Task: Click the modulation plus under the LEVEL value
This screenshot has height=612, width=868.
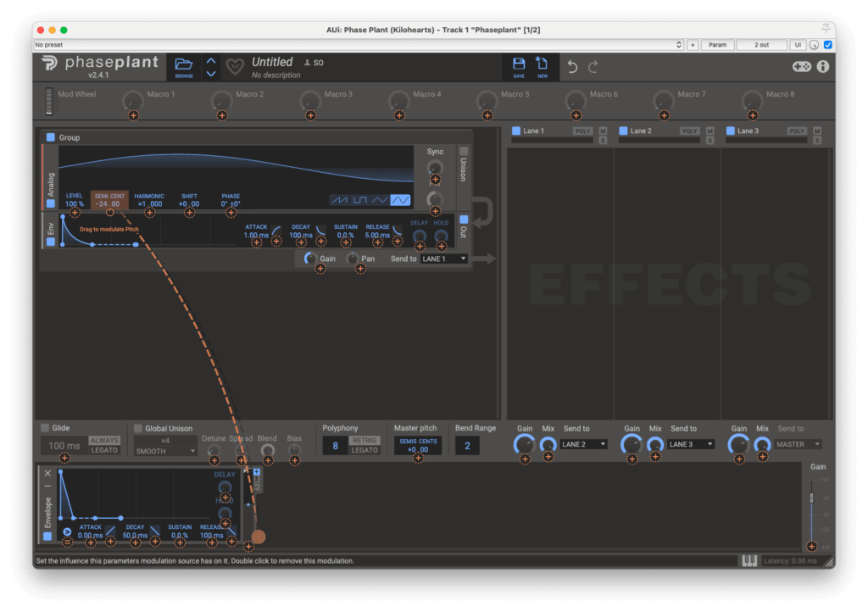Action: [75, 213]
